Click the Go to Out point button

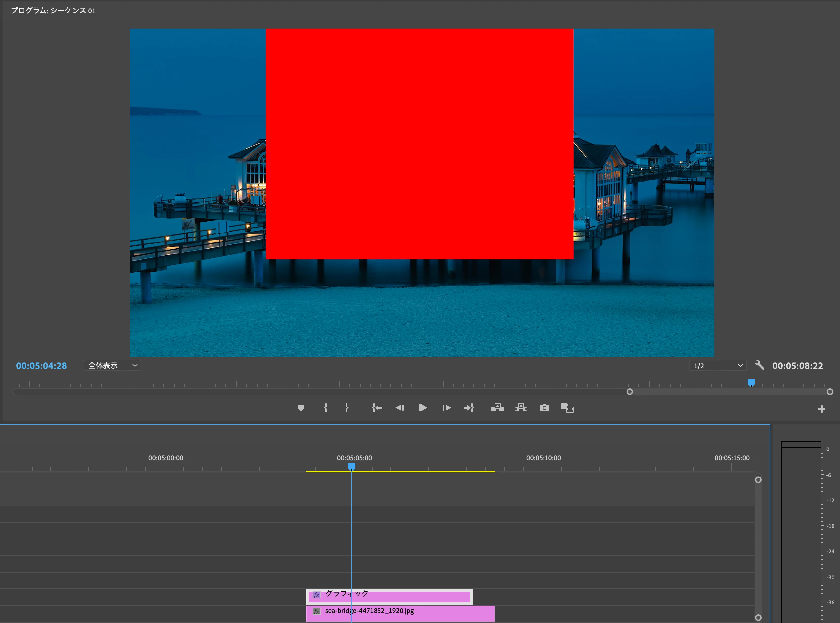point(469,408)
